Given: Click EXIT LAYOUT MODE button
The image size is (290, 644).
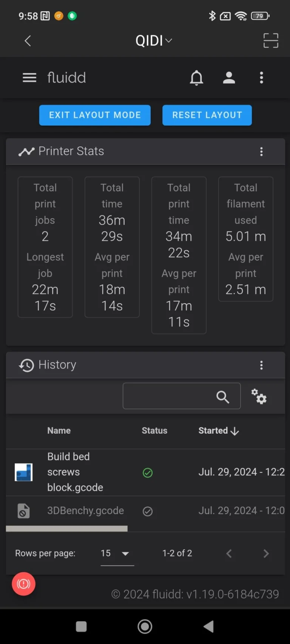Looking at the screenshot, I should click(x=95, y=115).
